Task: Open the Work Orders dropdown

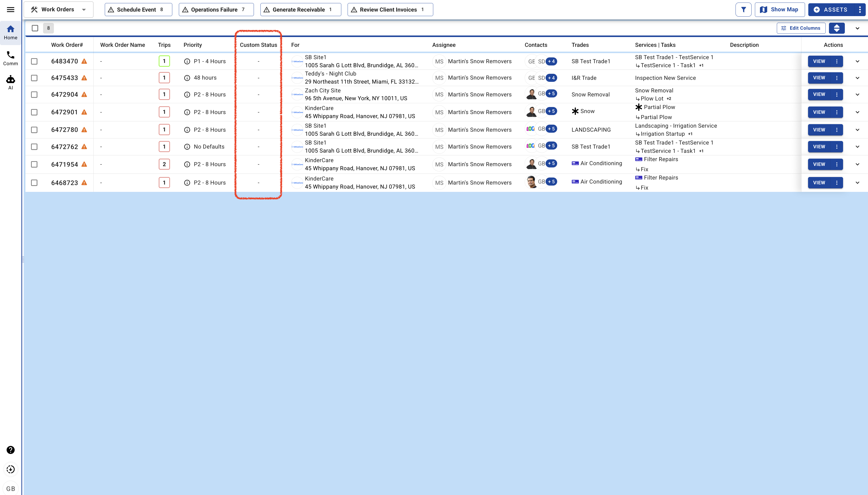Action: (x=58, y=10)
